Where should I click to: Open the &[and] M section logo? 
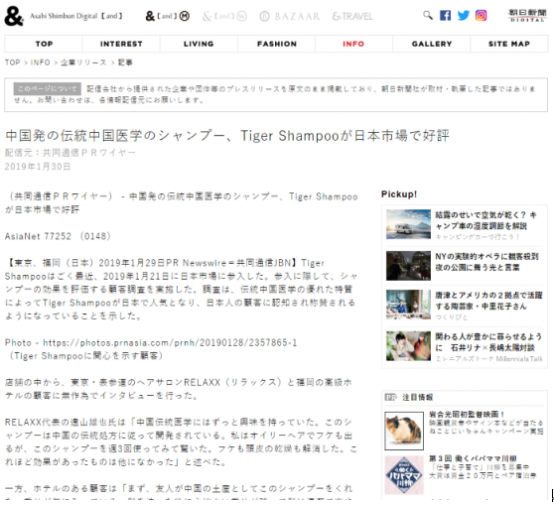[167, 16]
